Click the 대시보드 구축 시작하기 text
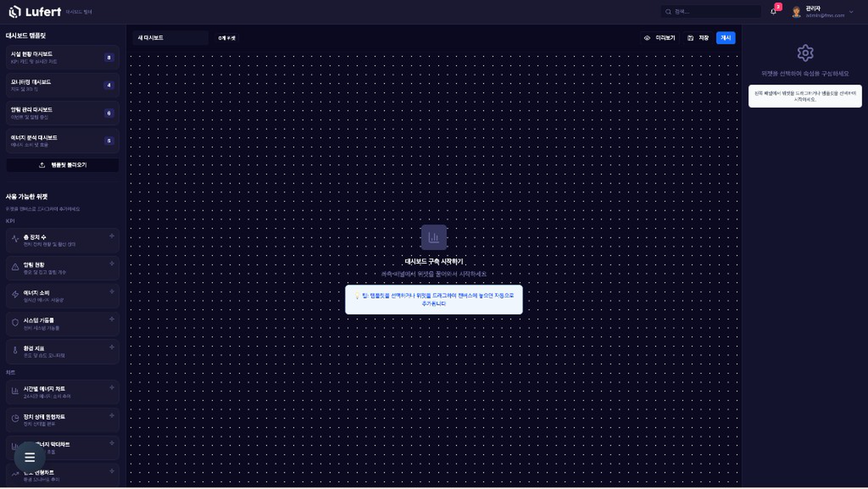This screenshot has width=868, height=489. click(434, 262)
